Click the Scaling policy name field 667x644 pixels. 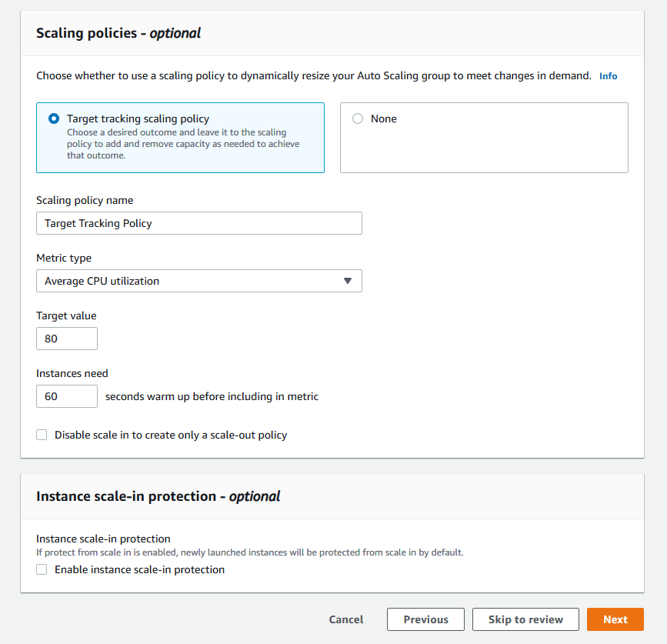point(198,223)
